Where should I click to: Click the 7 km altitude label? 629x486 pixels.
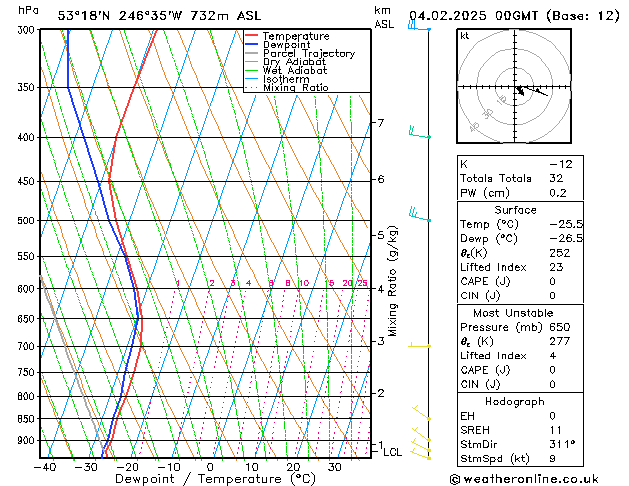coord(381,123)
